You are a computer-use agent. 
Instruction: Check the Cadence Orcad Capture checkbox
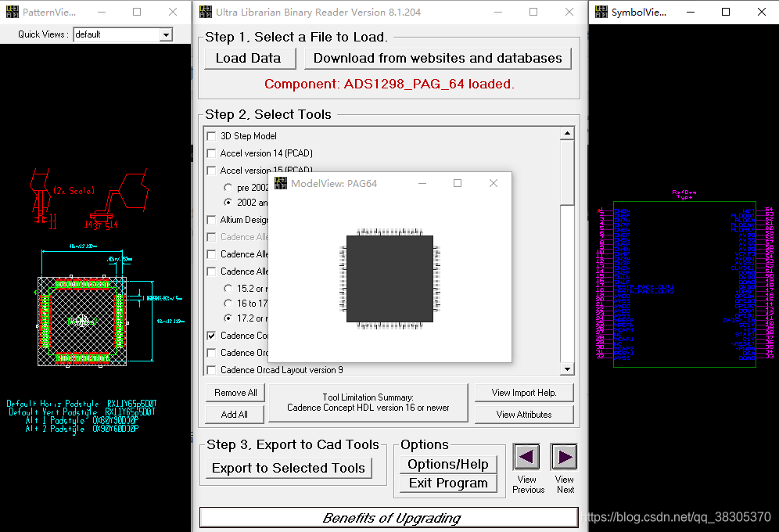pos(211,353)
